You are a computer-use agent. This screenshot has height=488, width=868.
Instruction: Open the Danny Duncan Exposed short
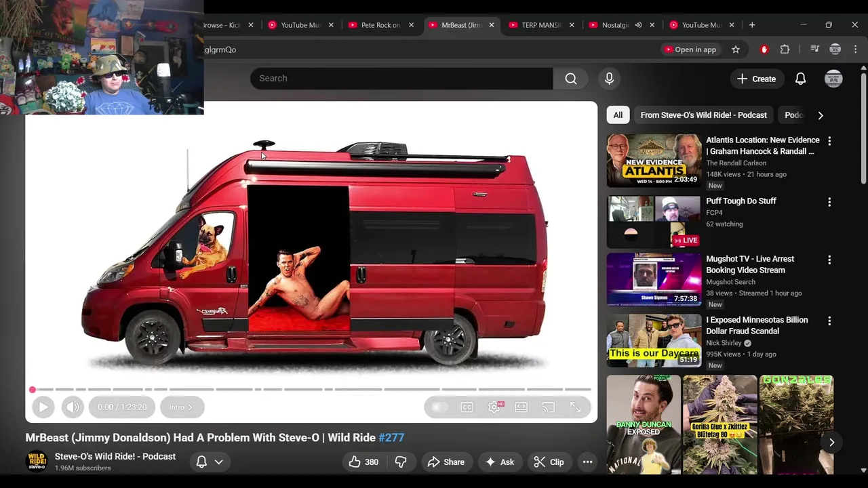(x=644, y=425)
